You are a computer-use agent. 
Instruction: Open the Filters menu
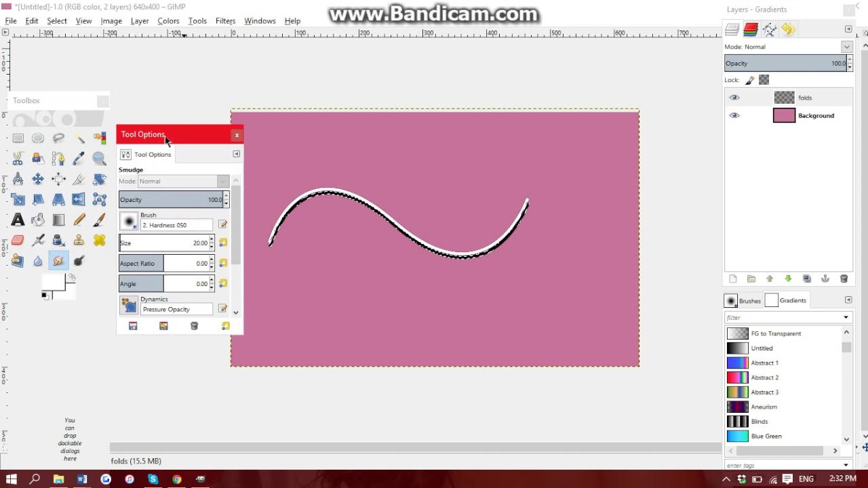[x=225, y=21]
